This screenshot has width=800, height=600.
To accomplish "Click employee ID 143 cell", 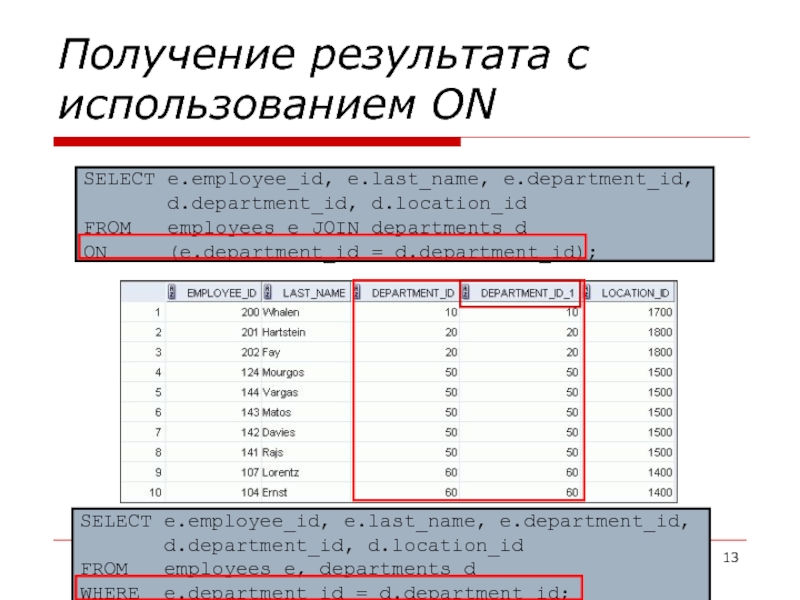I will click(x=214, y=412).
